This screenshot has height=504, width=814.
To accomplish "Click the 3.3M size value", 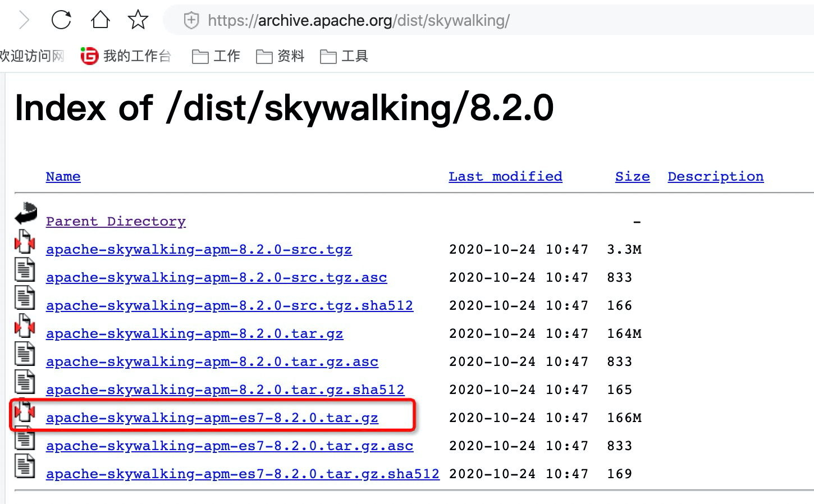I will 624,249.
